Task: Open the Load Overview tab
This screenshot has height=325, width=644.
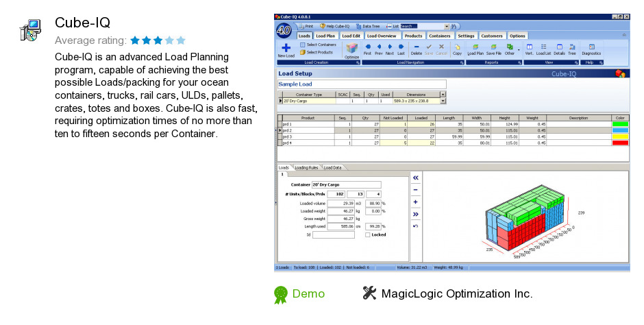Action: coord(382,36)
